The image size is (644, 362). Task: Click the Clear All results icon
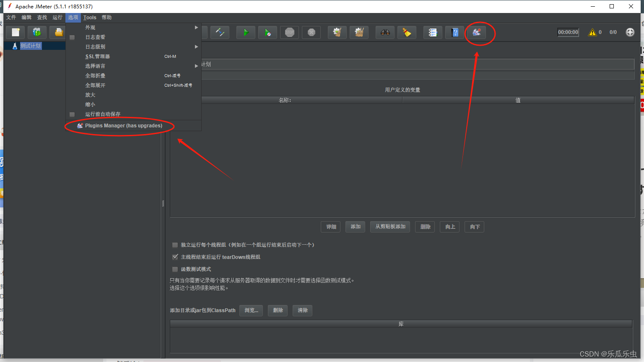(x=359, y=32)
